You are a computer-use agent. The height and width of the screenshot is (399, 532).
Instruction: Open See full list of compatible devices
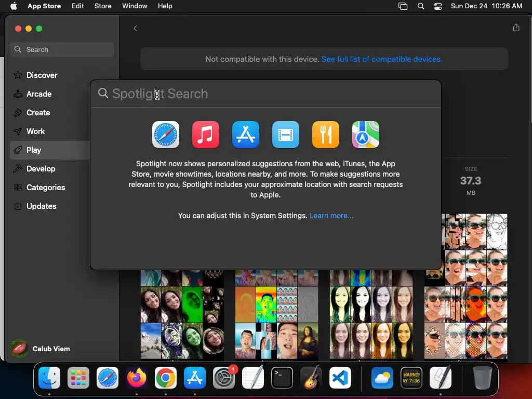point(382,59)
